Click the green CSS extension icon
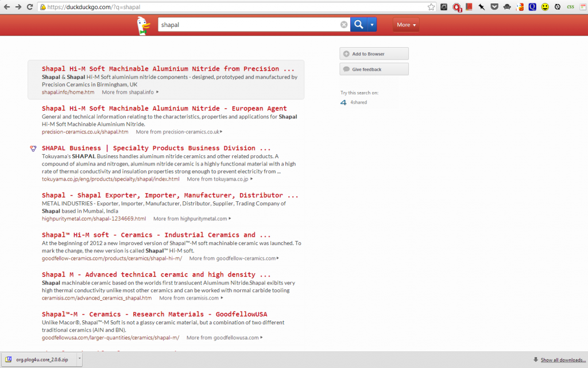 click(x=570, y=7)
